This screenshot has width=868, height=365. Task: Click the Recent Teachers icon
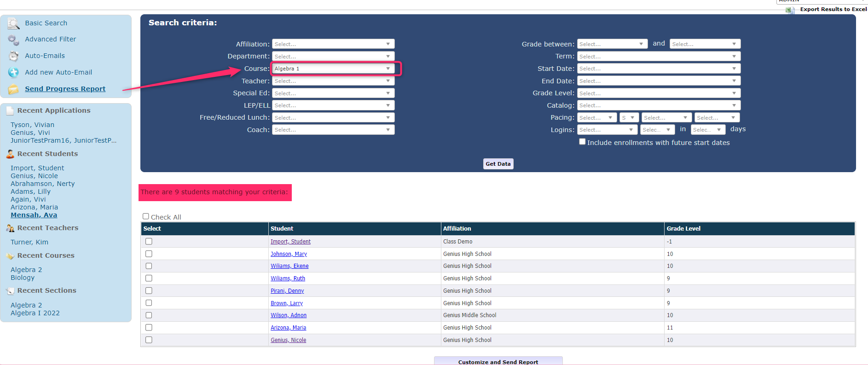pos(10,228)
